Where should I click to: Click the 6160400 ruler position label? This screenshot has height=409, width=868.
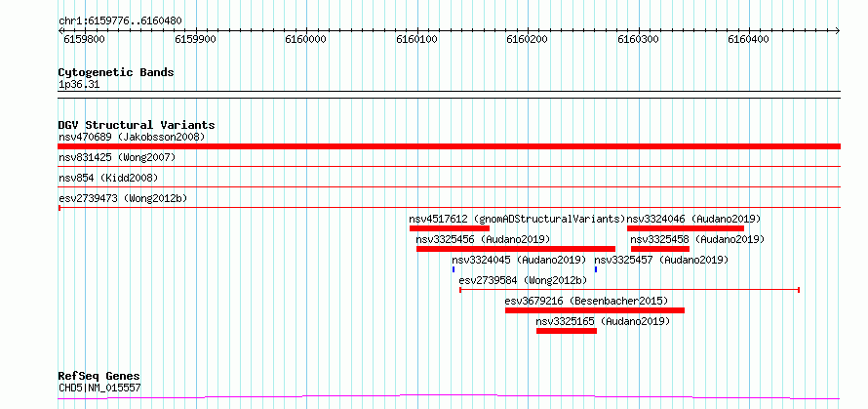click(748, 39)
